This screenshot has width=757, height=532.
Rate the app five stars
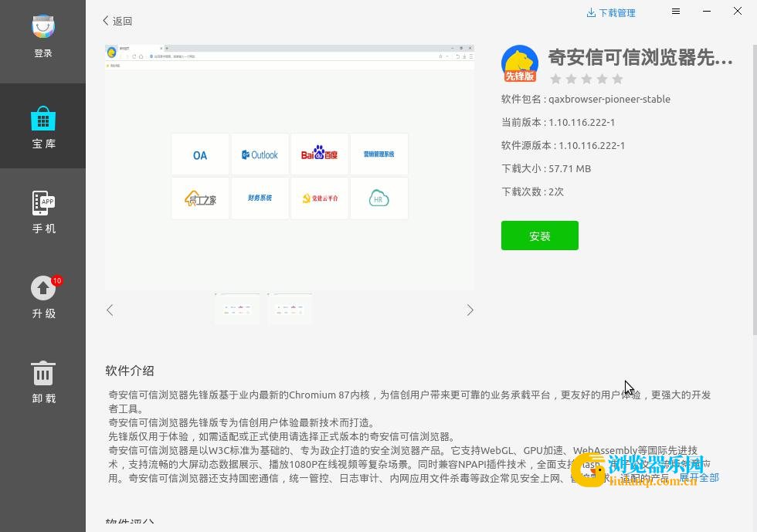click(617, 79)
